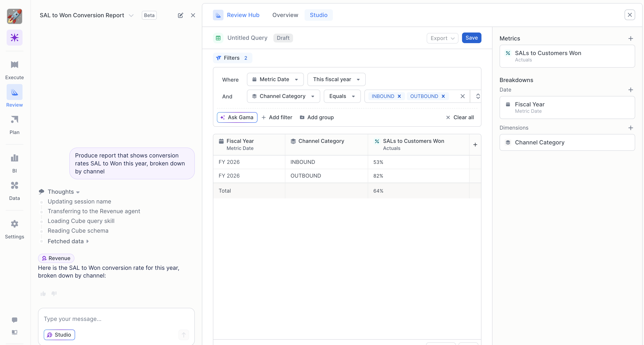
Task: Click the rocket app logo
Action: pos(15,16)
